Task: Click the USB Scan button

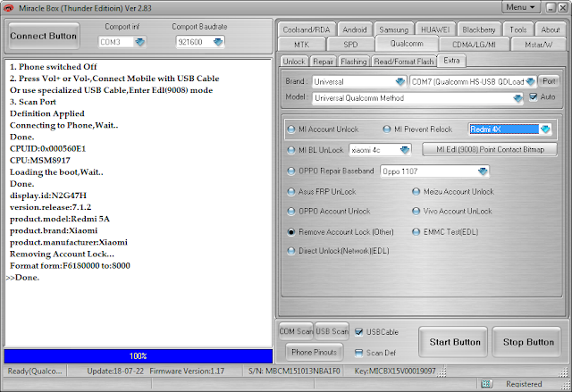Action: tap(332, 331)
